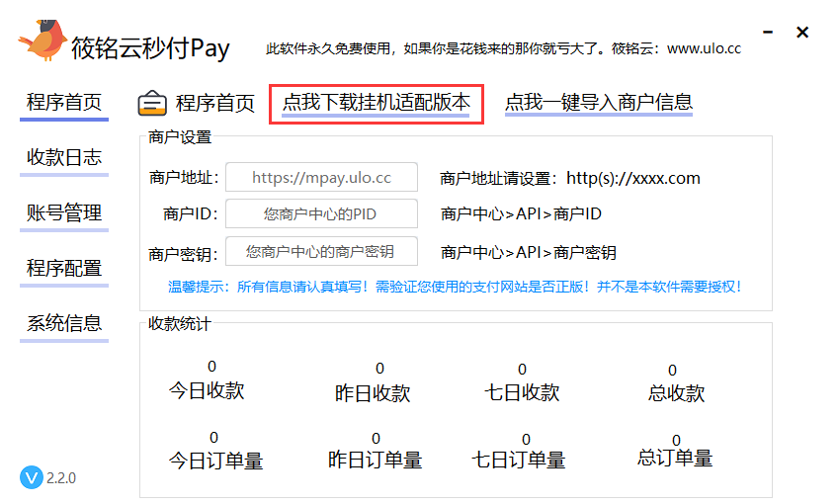Click the 总订单量 statistic

click(675, 451)
